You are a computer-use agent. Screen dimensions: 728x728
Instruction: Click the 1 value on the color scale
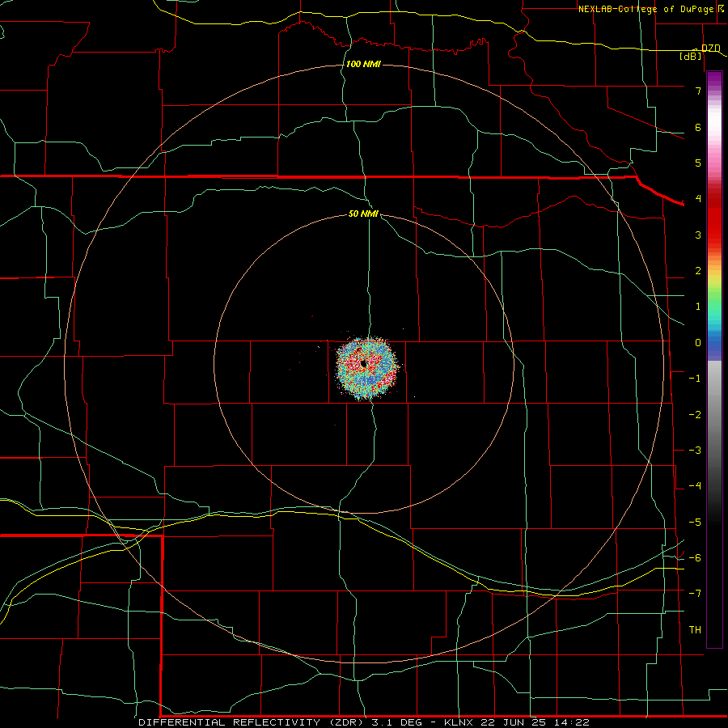[698, 307]
